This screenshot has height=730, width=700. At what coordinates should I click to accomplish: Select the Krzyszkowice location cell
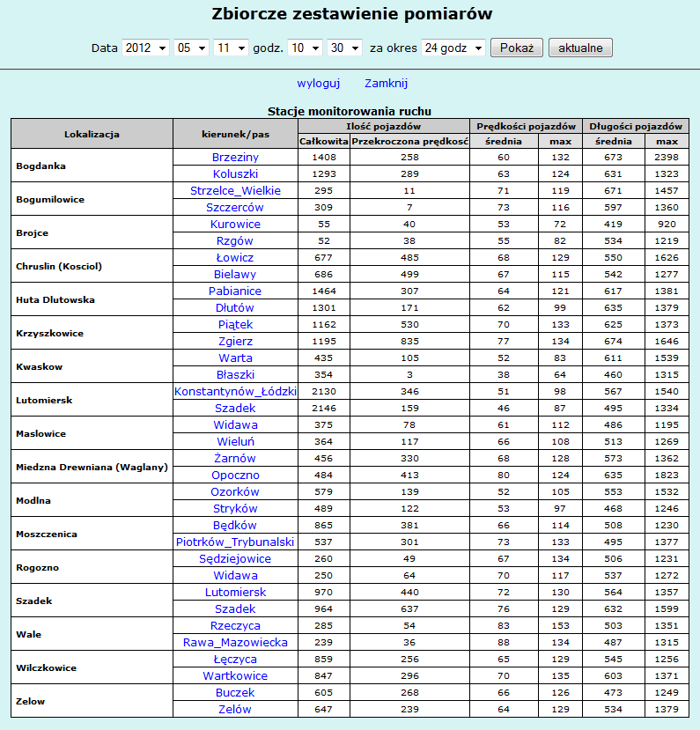[92, 334]
